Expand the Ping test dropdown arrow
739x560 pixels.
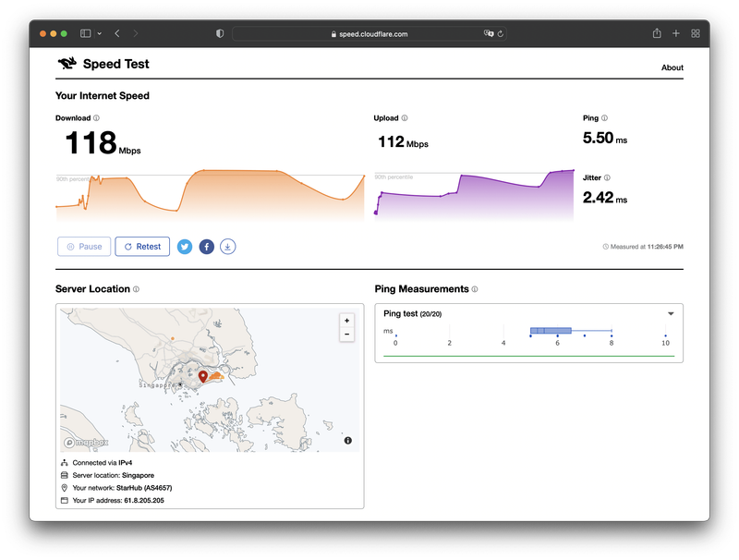coord(671,313)
